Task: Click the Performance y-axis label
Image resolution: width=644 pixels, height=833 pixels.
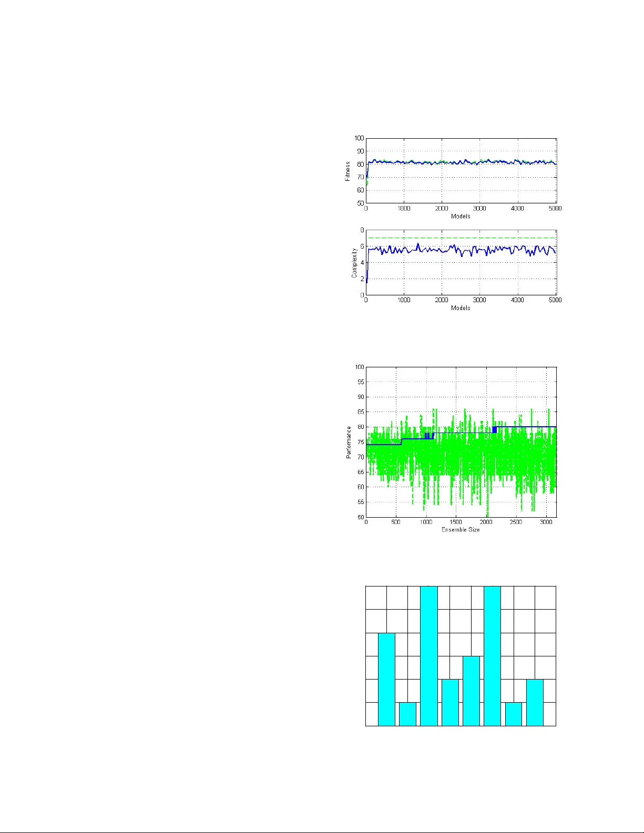Action: click(x=348, y=443)
